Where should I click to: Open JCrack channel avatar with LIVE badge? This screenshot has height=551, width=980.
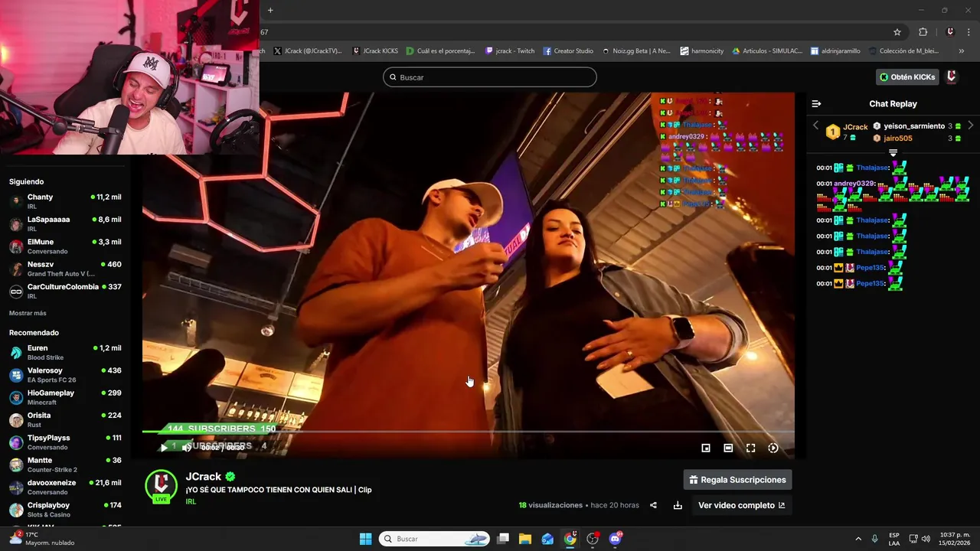(161, 487)
